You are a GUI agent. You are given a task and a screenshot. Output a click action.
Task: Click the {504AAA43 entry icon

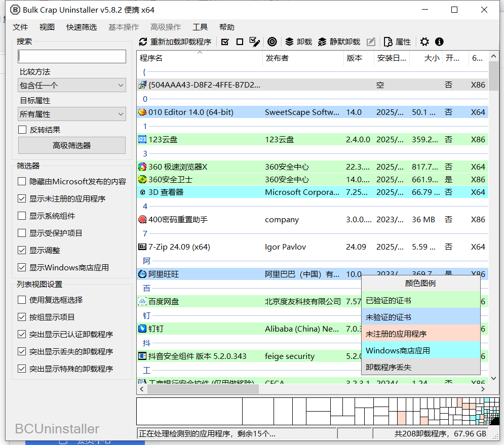tap(142, 85)
